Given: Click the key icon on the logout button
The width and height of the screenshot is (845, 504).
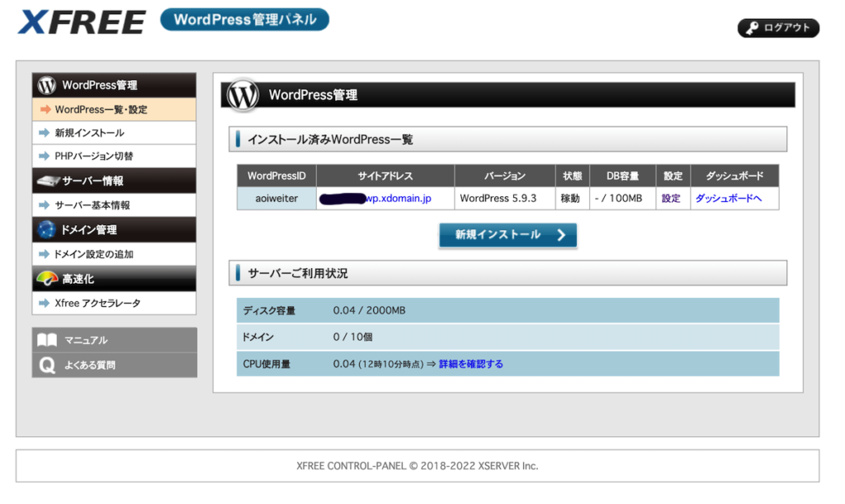Looking at the screenshot, I should click(752, 28).
